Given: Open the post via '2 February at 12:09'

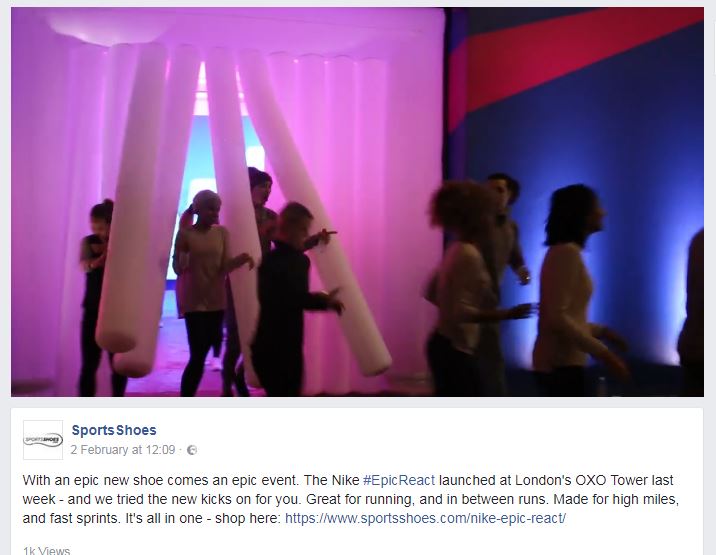Looking at the screenshot, I should click(123, 450).
